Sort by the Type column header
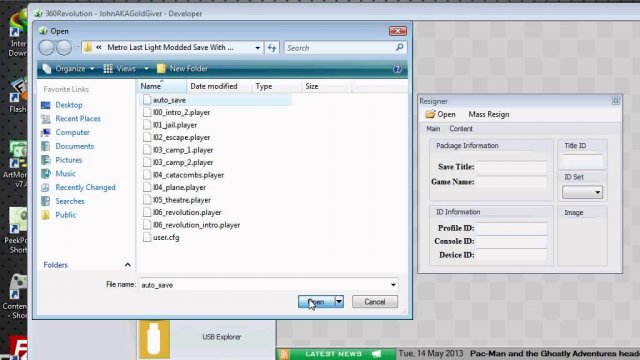This screenshot has width=640, height=360. (x=277, y=87)
